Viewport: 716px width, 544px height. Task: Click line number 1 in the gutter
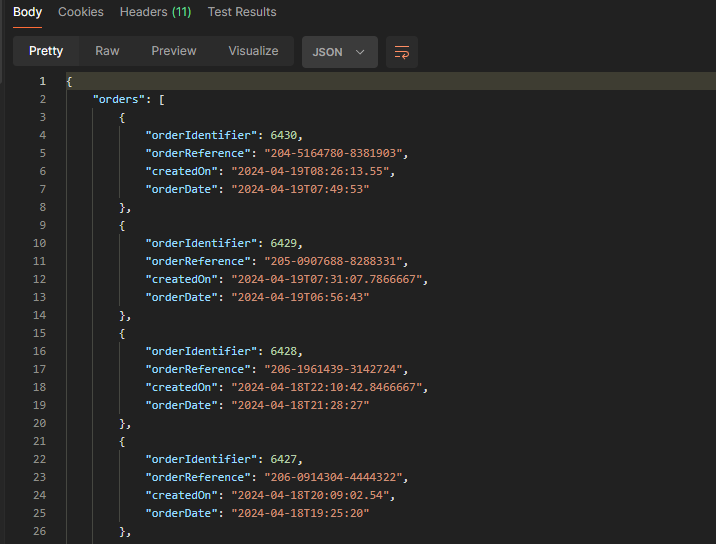click(41, 81)
